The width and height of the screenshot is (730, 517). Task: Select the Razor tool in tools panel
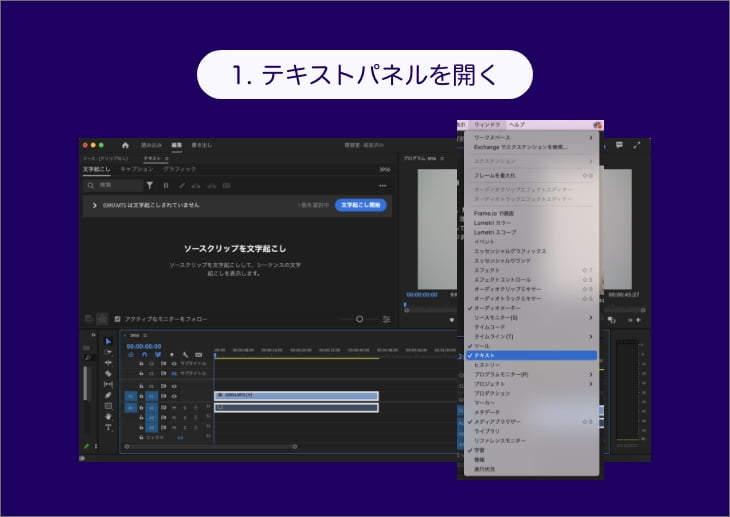point(108,373)
